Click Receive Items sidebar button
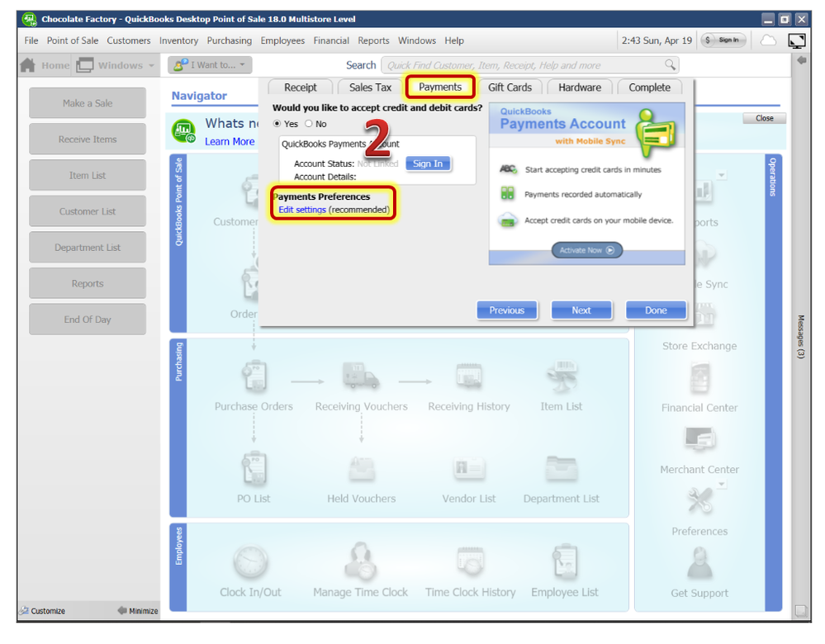The height and width of the screenshot is (644, 825). [x=88, y=139]
